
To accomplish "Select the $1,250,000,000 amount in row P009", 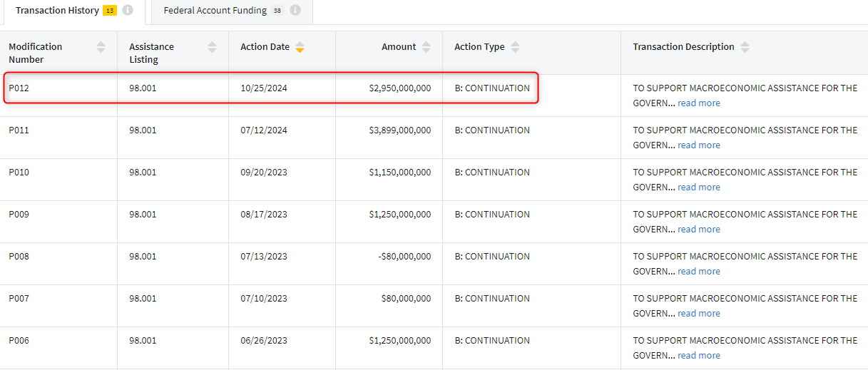I will pos(400,215).
